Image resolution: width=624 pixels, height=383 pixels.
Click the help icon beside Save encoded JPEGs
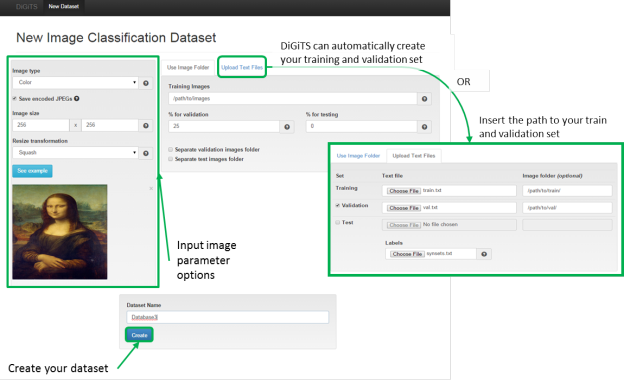76,98
